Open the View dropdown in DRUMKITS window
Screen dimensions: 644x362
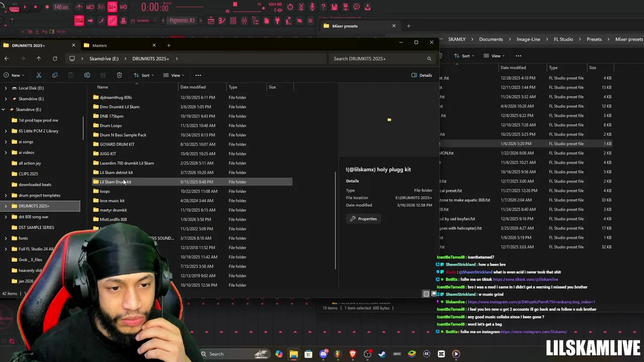pyautogui.click(x=174, y=75)
